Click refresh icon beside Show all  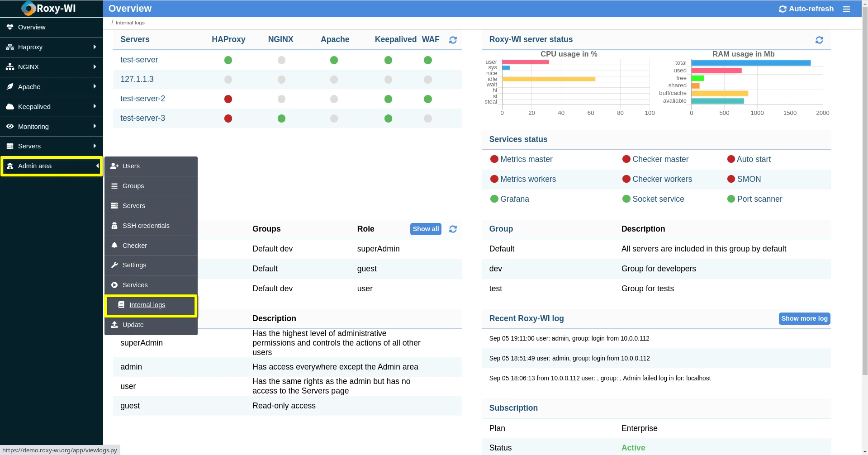(453, 229)
